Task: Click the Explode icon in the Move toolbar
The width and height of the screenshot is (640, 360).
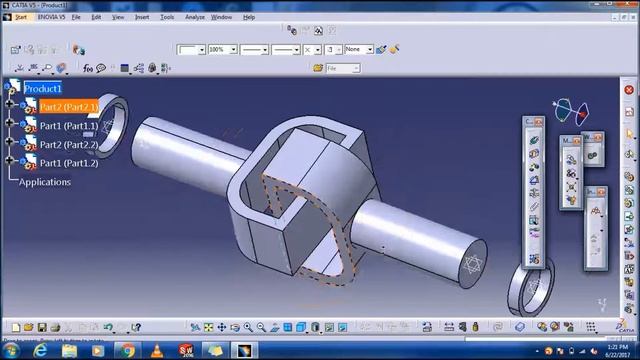Action: [571, 187]
